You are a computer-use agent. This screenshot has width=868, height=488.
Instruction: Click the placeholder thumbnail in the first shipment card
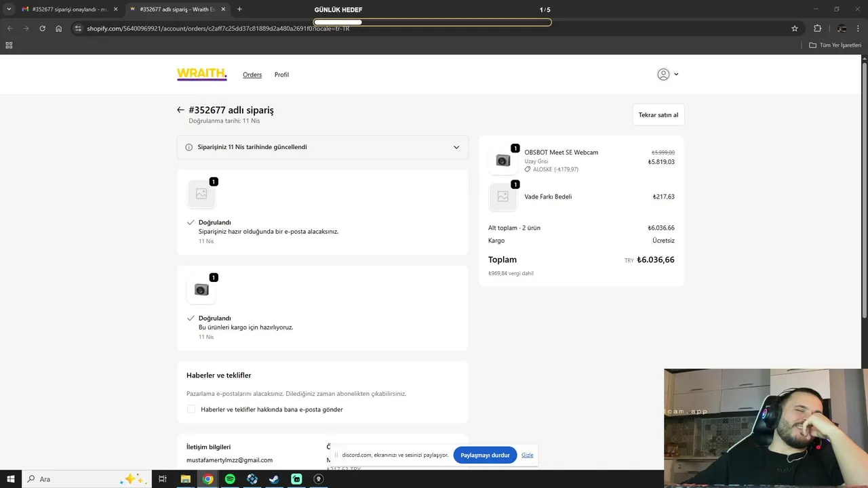pyautogui.click(x=201, y=194)
